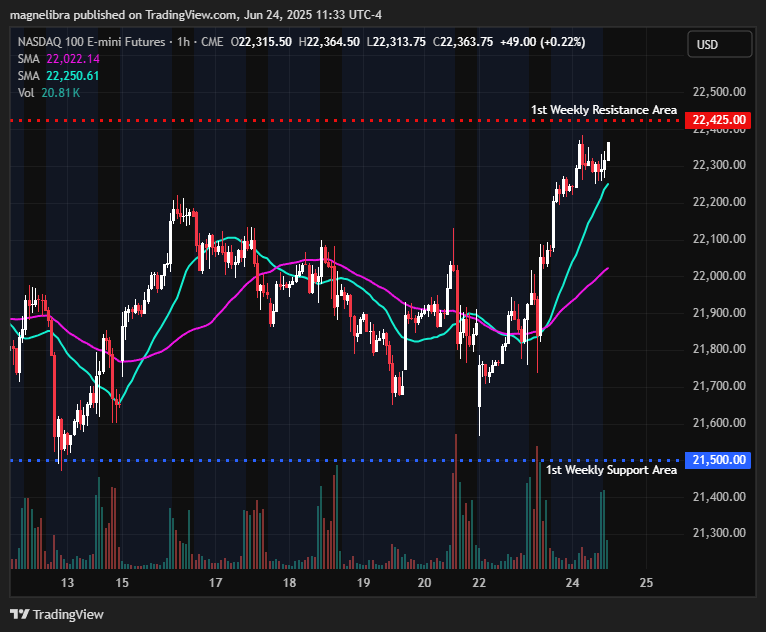Click date 20 on the time axis
766x632 pixels.
coord(425,583)
